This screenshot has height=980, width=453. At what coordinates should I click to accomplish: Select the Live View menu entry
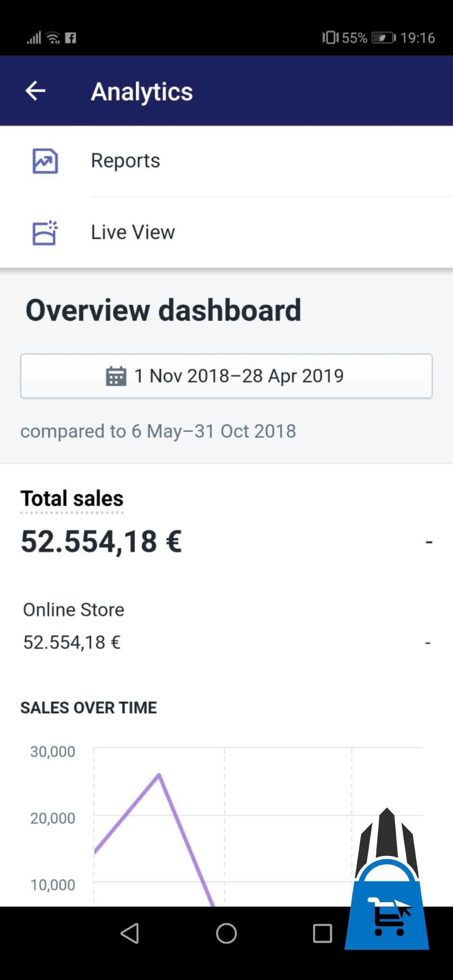tap(226, 233)
